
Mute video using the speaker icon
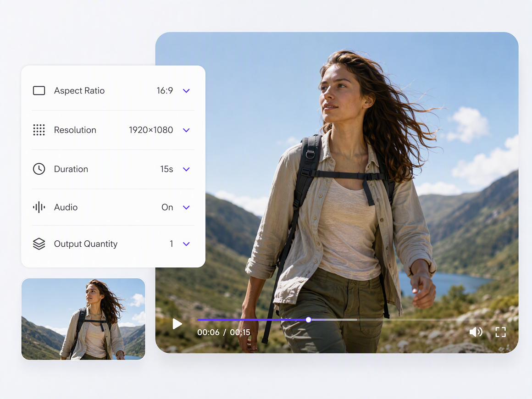pyautogui.click(x=476, y=332)
